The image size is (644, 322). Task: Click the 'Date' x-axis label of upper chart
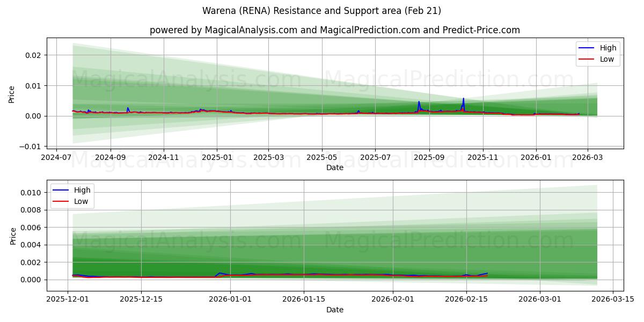[x=335, y=167]
